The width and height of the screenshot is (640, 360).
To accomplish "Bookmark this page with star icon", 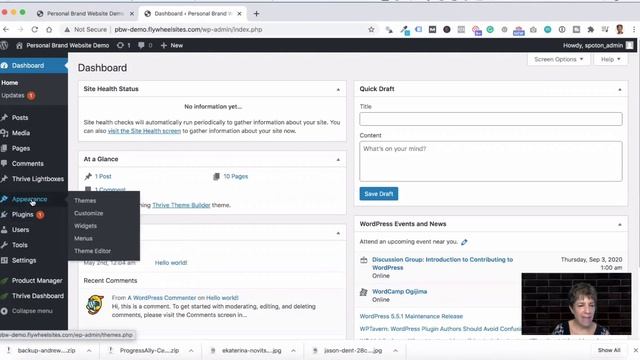I will coord(371,29).
